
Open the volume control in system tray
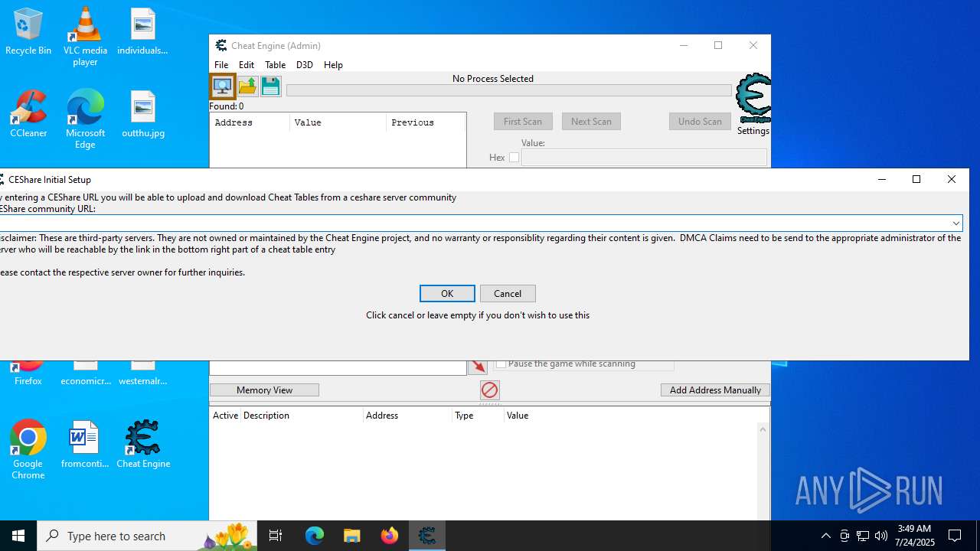click(x=881, y=536)
